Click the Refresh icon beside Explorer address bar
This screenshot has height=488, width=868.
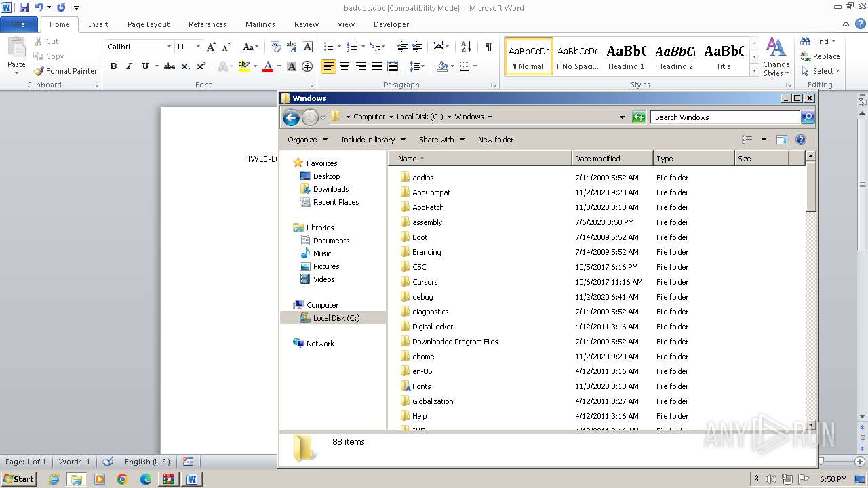(638, 117)
